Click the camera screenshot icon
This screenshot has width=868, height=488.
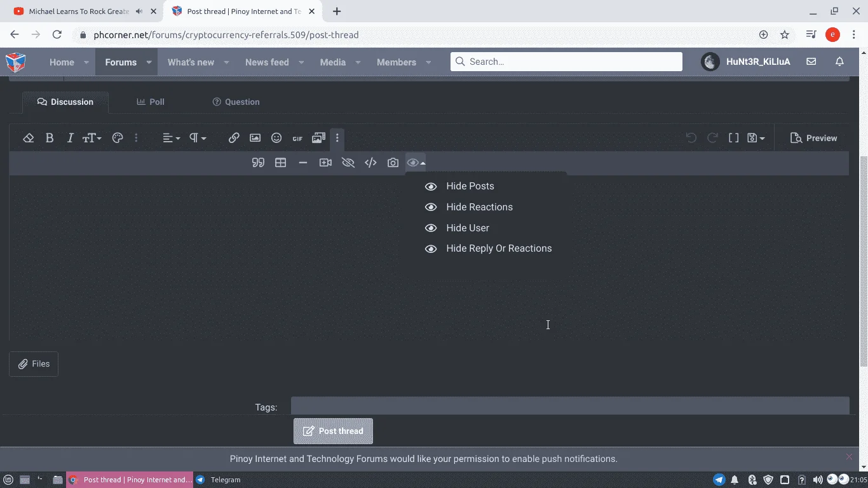(393, 163)
